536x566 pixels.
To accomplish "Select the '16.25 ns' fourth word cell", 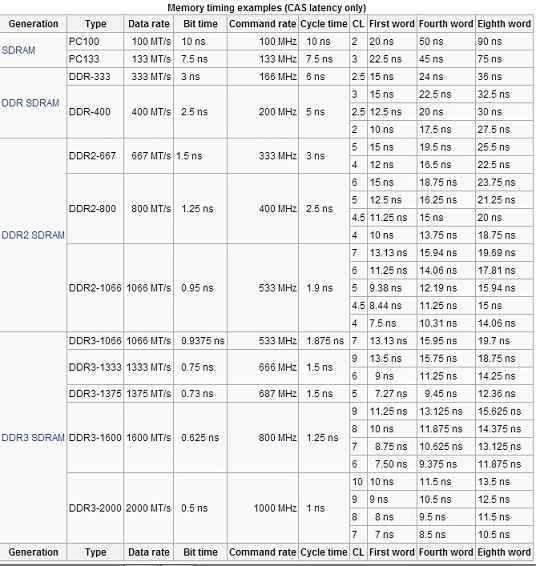I will [446, 200].
